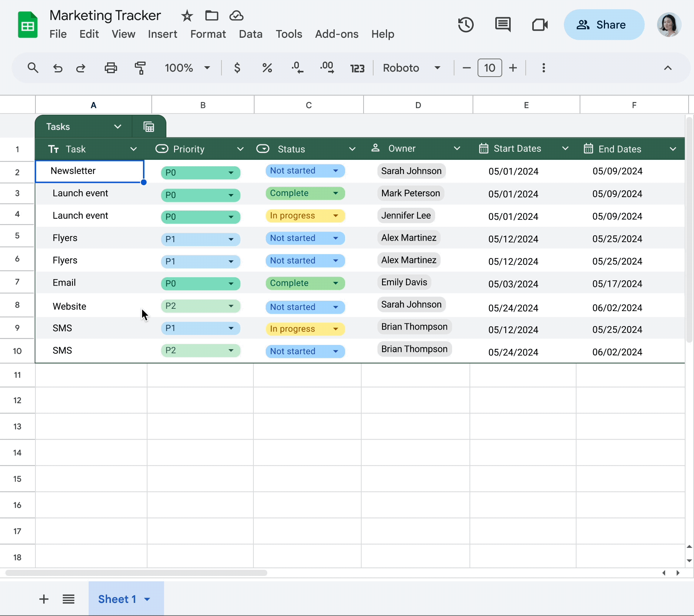Open version history icon
The width and height of the screenshot is (694, 616).
(466, 25)
